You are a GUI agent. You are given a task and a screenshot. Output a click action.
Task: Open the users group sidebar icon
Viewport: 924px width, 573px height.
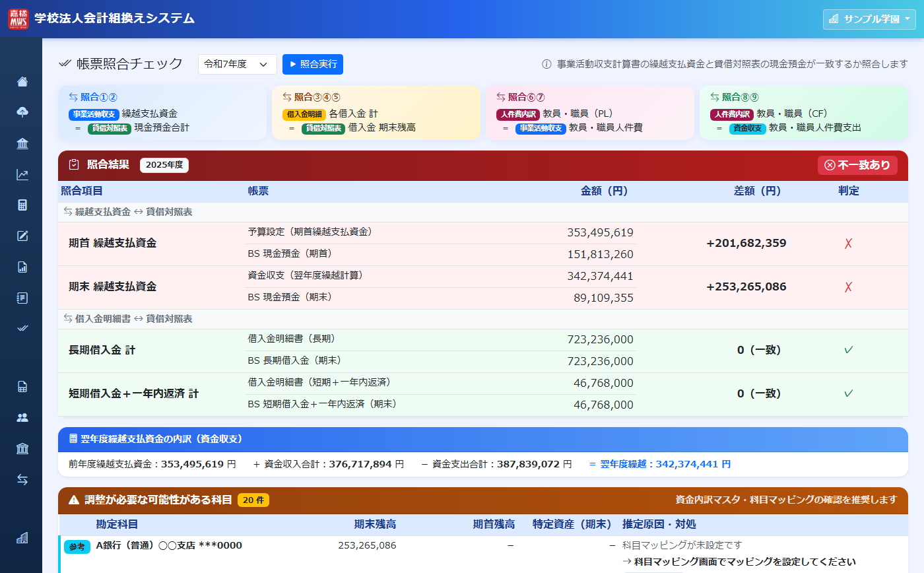point(22,417)
